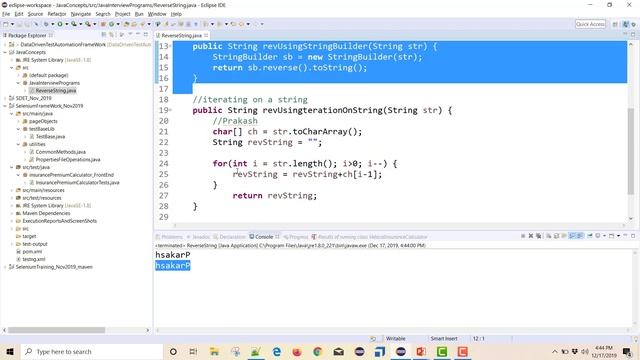Open Firefox from the taskbar

[x=297, y=351]
